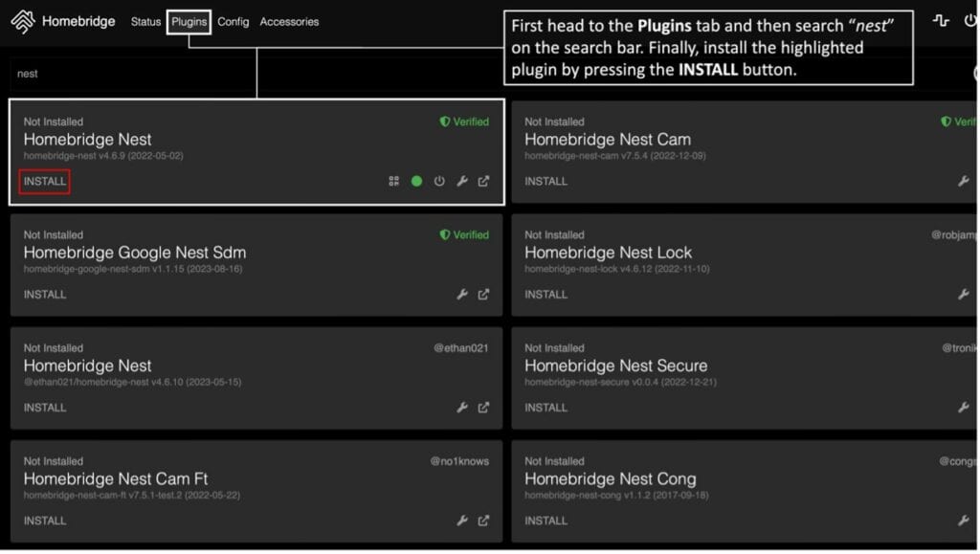The width and height of the screenshot is (980, 554).
Task: Open wrench icon on Homebridge Nest Secure
Action: point(964,408)
